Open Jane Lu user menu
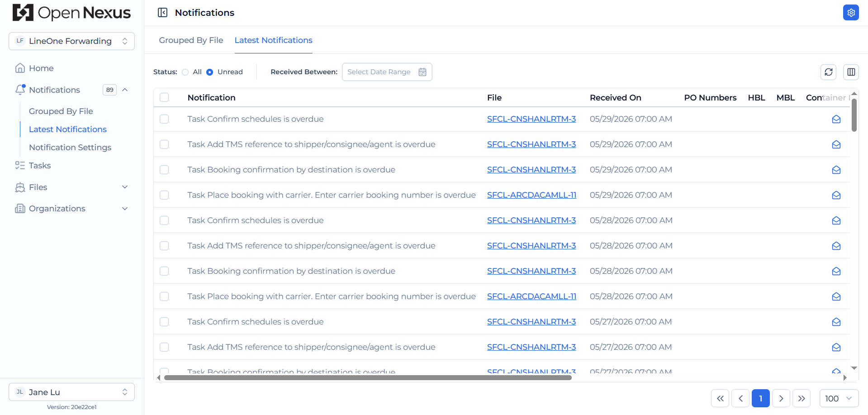868x415 pixels. point(71,392)
